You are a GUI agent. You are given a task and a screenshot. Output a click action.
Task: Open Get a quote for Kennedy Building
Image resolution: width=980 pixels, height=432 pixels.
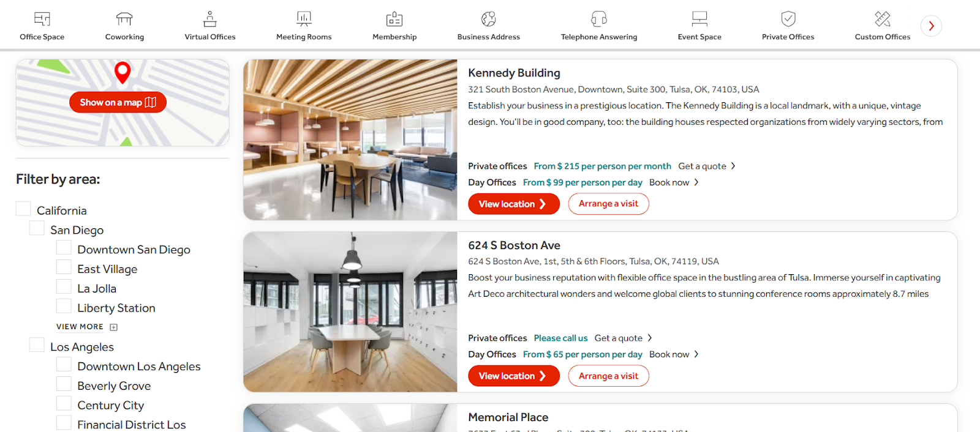coord(707,166)
